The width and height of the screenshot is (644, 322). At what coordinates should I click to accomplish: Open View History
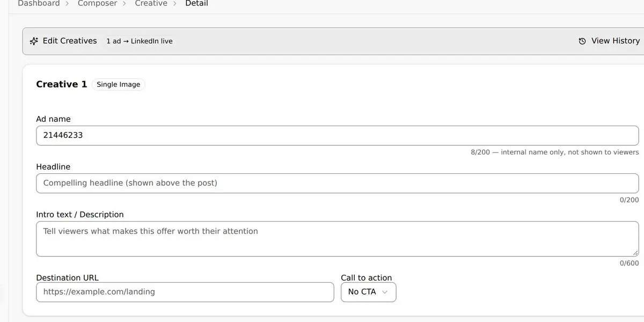pos(609,41)
